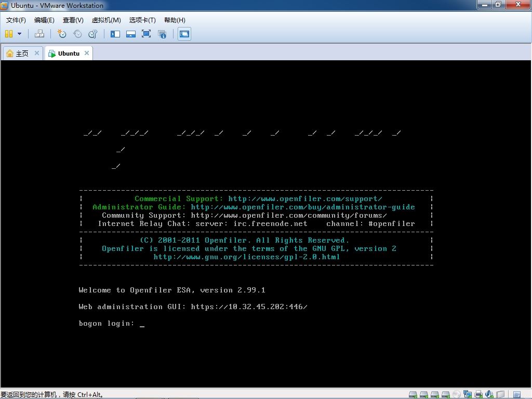Viewport: 532px width, 399px height.
Task: Open the 查看(V) menu
Action: (73, 20)
